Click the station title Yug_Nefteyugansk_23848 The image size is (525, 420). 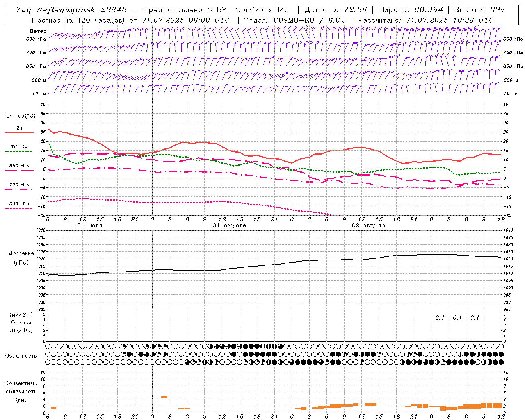[x=71, y=10]
